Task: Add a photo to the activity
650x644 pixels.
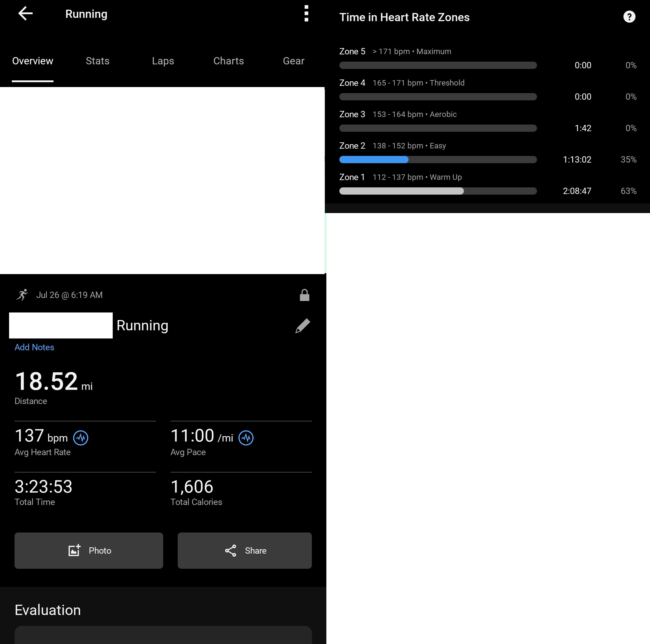Action: coord(89,550)
